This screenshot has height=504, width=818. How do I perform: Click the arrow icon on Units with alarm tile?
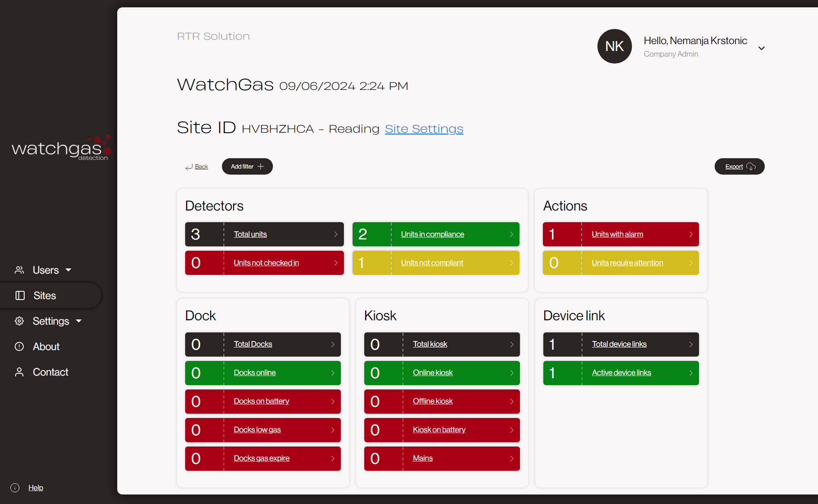(x=691, y=234)
